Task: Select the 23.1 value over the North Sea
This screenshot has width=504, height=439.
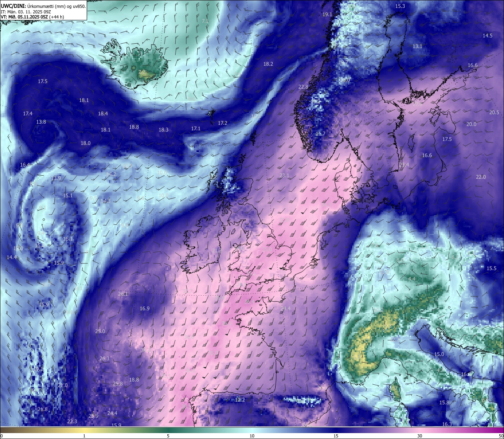Action: click(x=284, y=175)
